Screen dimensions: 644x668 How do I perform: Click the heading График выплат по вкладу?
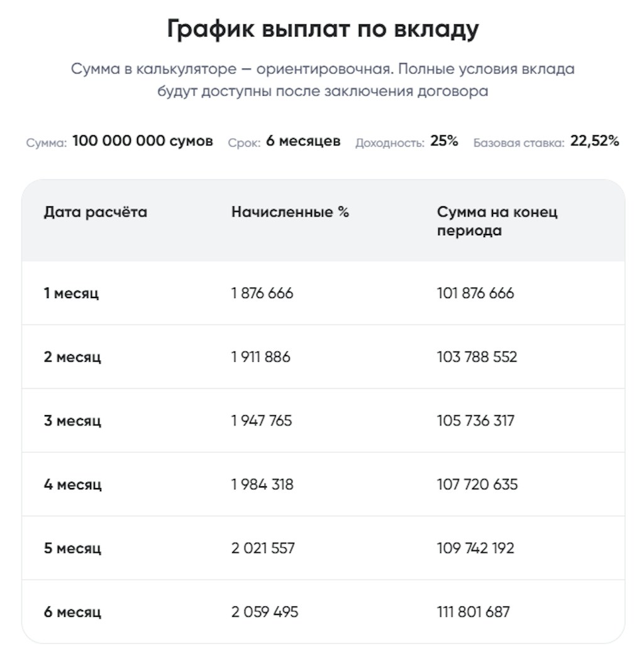click(x=323, y=30)
